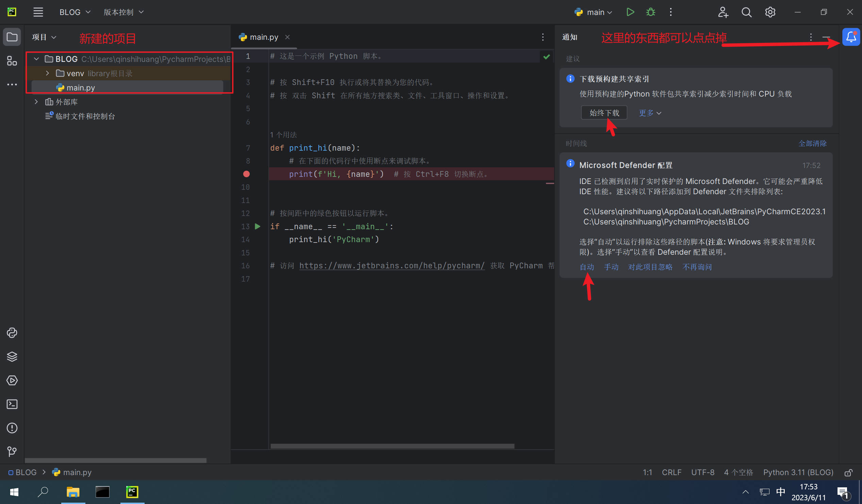The width and height of the screenshot is (862, 504).
Task: Debug the main configuration with bug icon
Action: click(651, 12)
